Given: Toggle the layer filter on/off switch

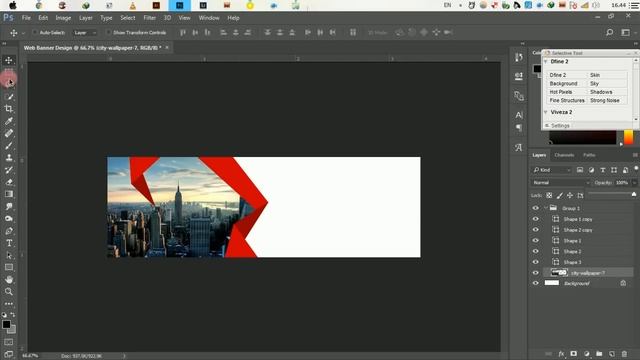Looking at the screenshot, I should [636, 168].
